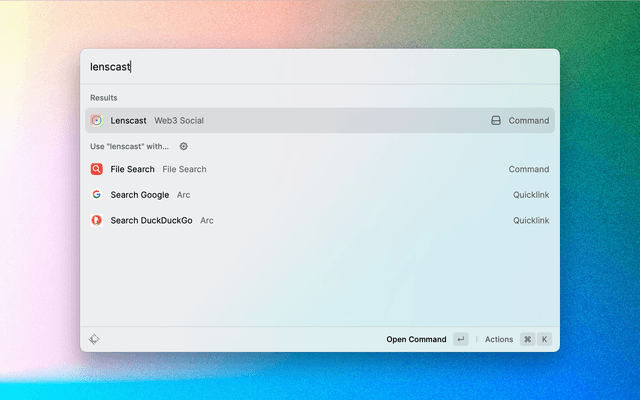Image resolution: width=640 pixels, height=400 pixels.
Task: Choose Search DuckDuckGo quicklink entry
Action: tap(300, 220)
